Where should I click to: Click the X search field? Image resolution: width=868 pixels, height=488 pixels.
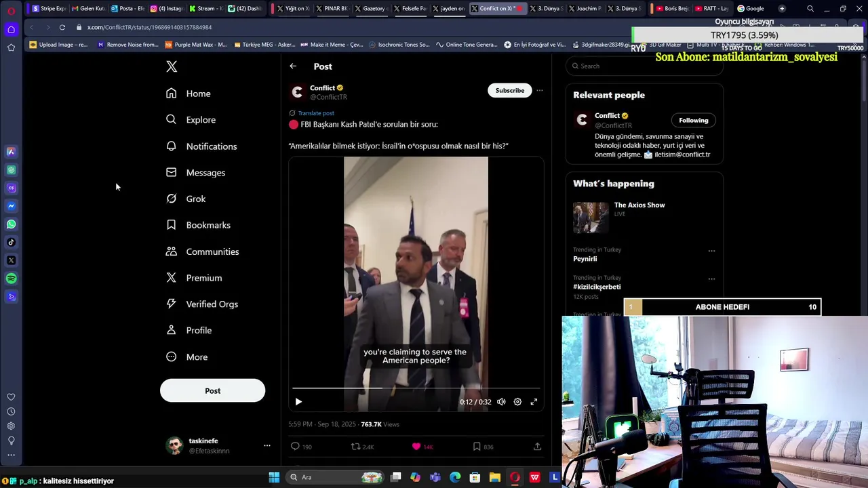tap(644, 66)
